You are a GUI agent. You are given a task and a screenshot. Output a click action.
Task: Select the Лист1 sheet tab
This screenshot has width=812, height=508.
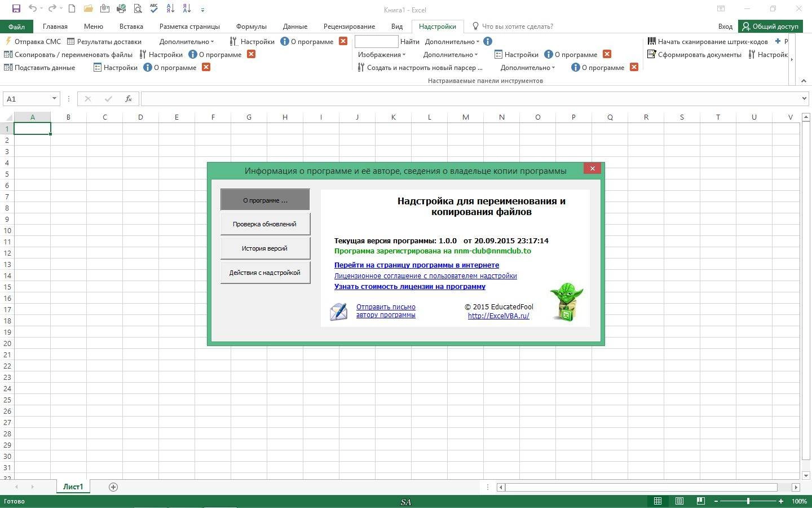73,487
